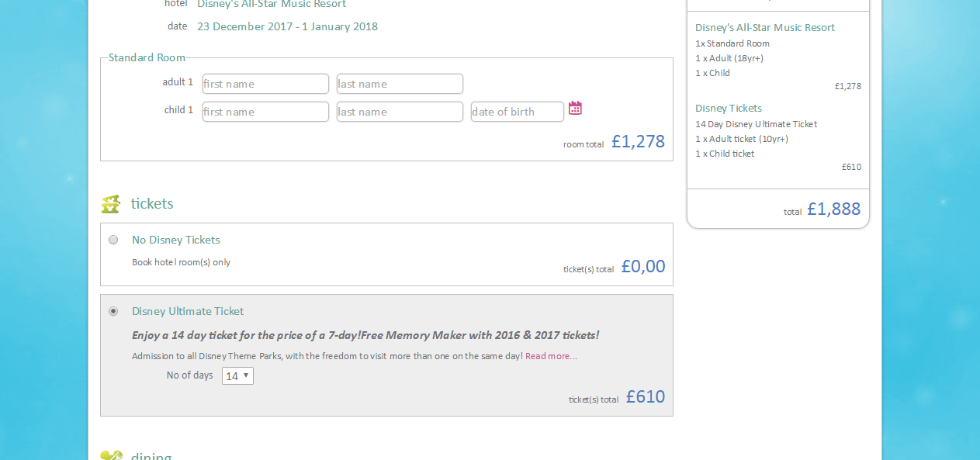
Task: Click the 23 December 2017 - 1 January 2018 date text
Action: click(x=287, y=26)
